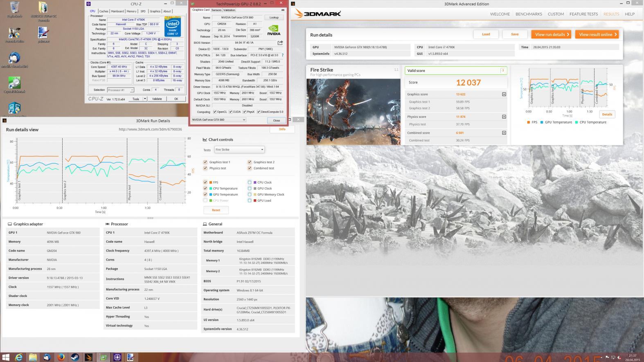Uncheck the CPU Temperature chart checkbox

pyautogui.click(x=205, y=189)
